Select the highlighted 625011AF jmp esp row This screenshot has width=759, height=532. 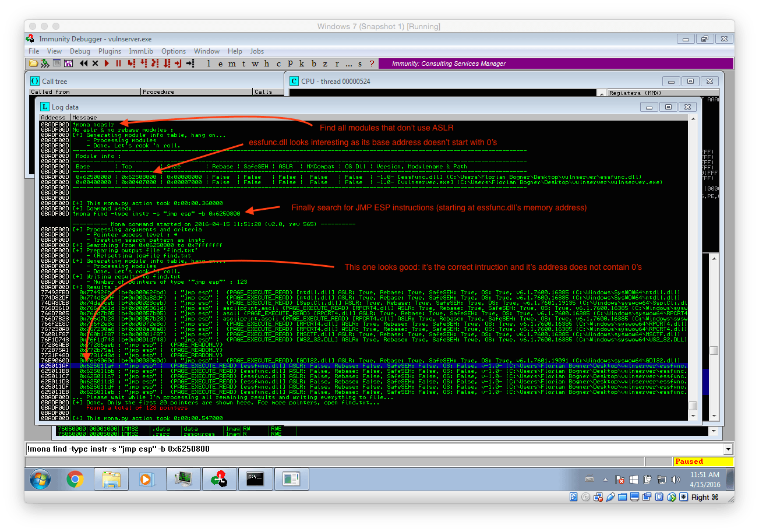[x=363, y=366]
